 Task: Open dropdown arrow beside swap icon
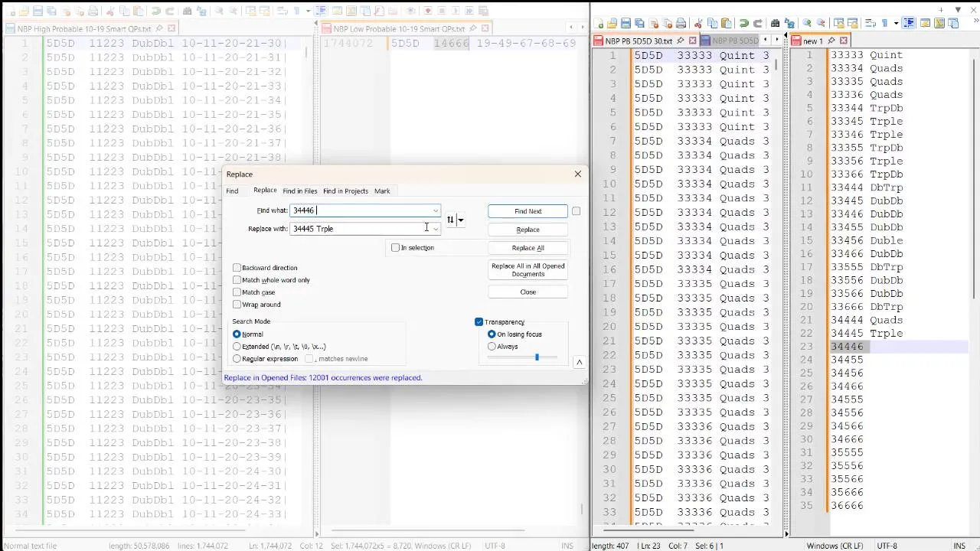tap(460, 220)
